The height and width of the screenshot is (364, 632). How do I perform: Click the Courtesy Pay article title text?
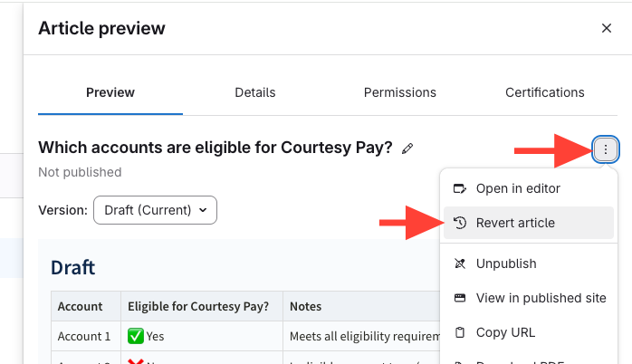tap(215, 147)
